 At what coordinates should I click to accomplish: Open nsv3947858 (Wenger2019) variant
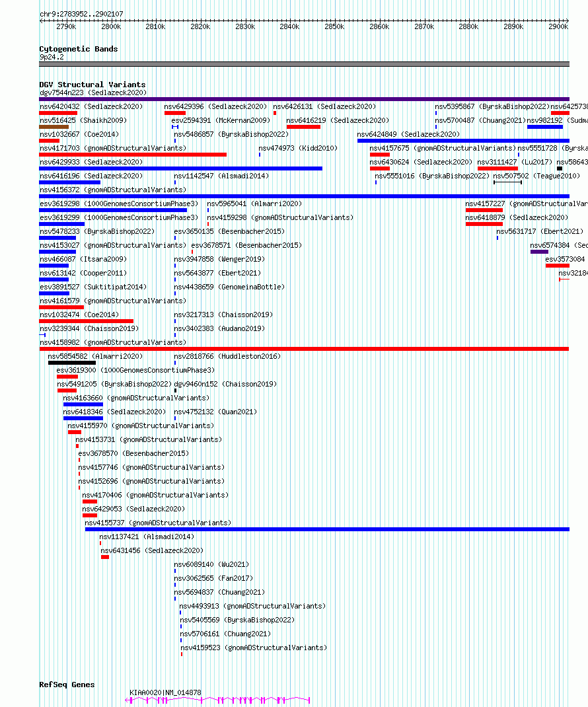219,259
